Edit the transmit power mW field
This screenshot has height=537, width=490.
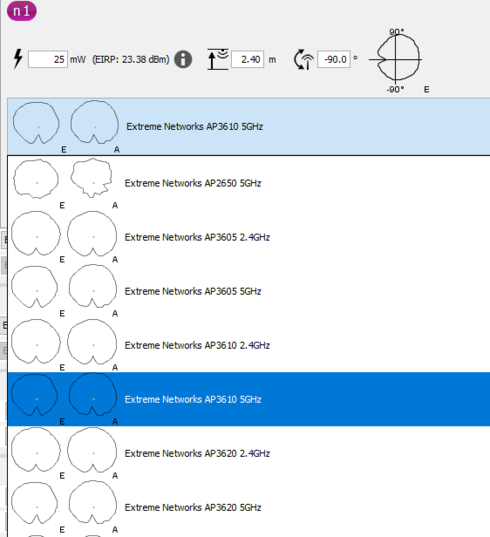tap(48, 59)
